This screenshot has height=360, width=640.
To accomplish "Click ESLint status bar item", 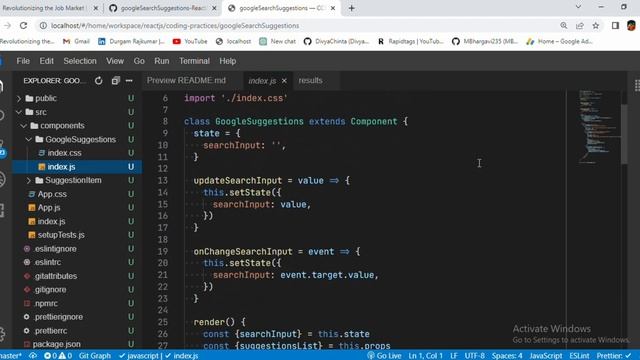I will coord(579,356).
